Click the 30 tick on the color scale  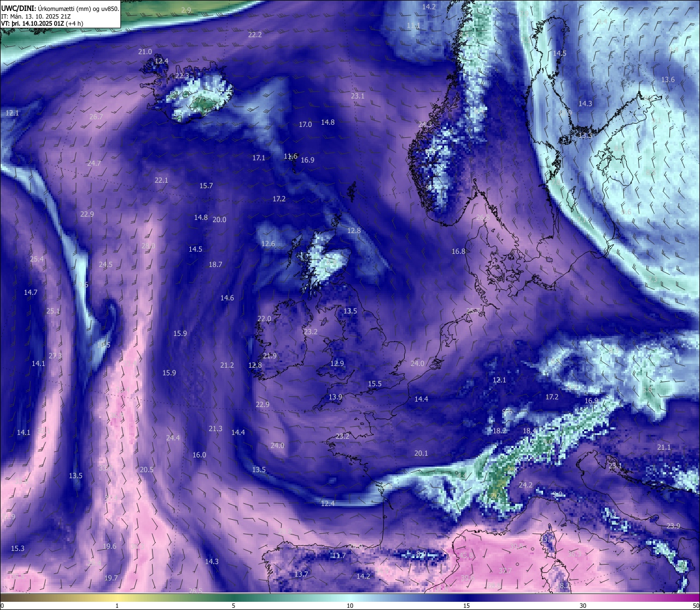coord(583,606)
